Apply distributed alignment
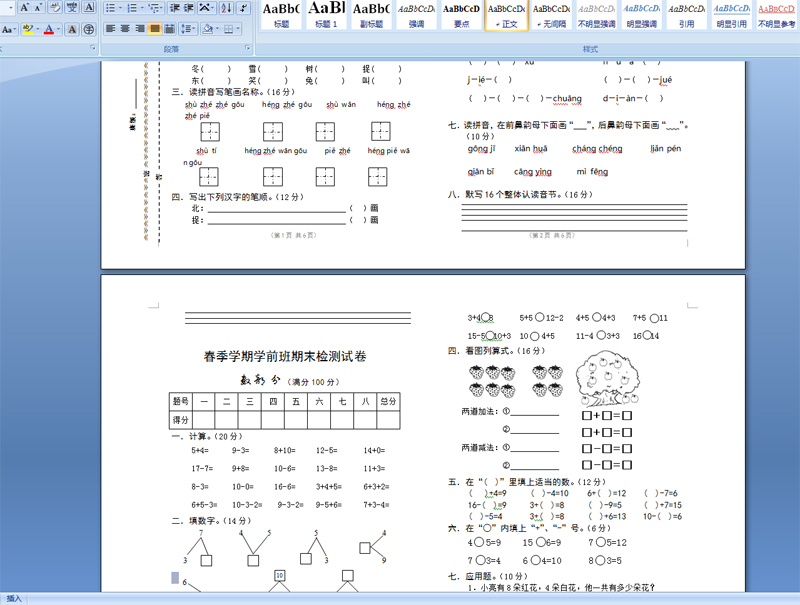The height and width of the screenshot is (605, 800). [169, 29]
